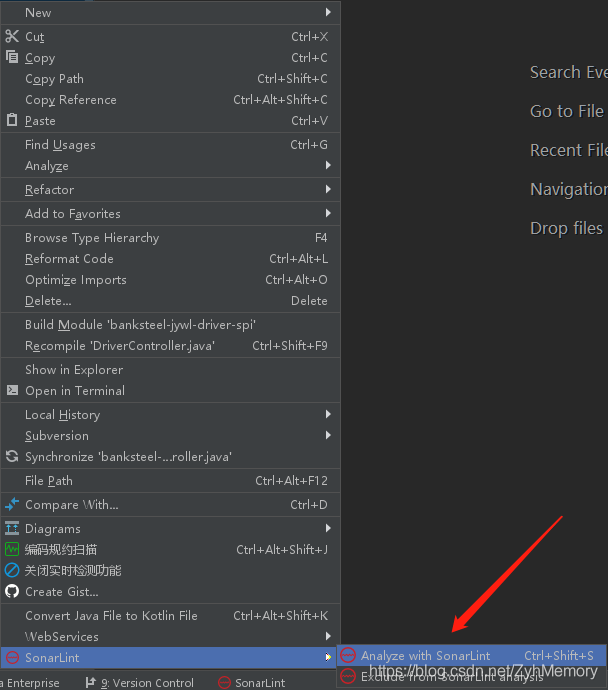Screen dimensions: 608x690
Task: Click the Exclude from SonarLint analysis icon
Action: pyautogui.click(x=348, y=676)
